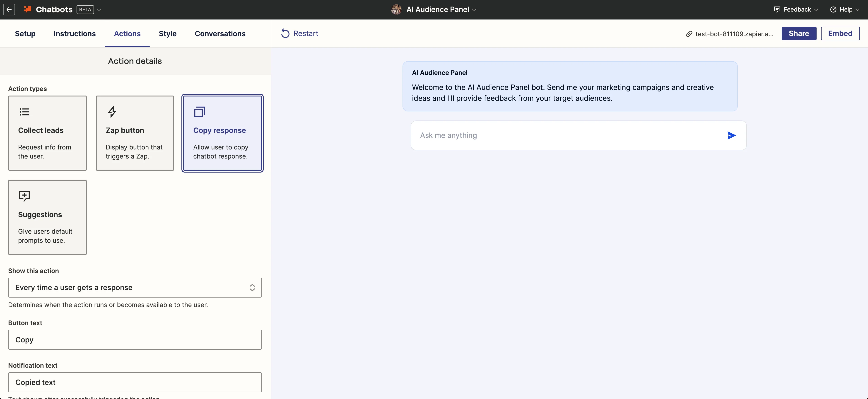
Task: Click the orange Zapier Chatbots logo
Action: [x=28, y=10]
